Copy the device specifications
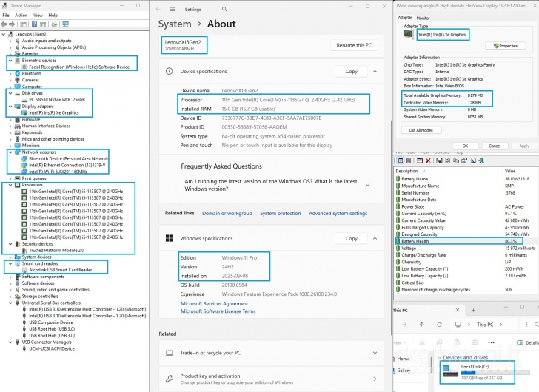539x392 pixels. point(351,72)
